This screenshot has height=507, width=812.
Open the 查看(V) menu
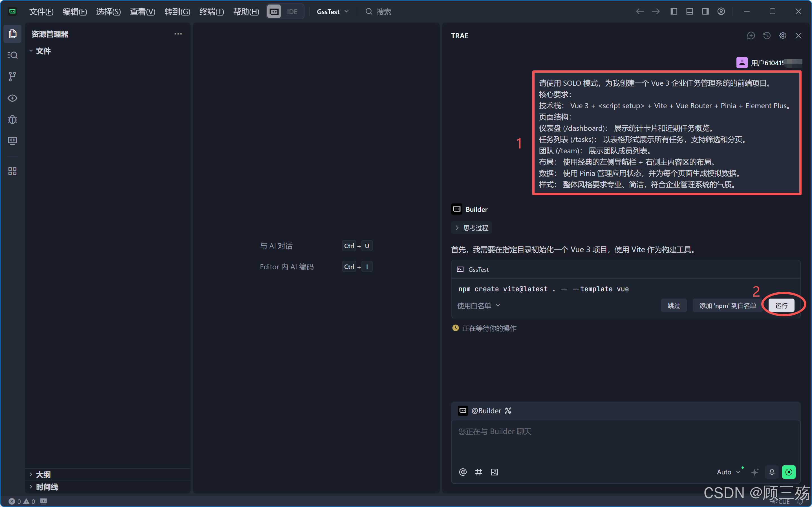tap(142, 12)
